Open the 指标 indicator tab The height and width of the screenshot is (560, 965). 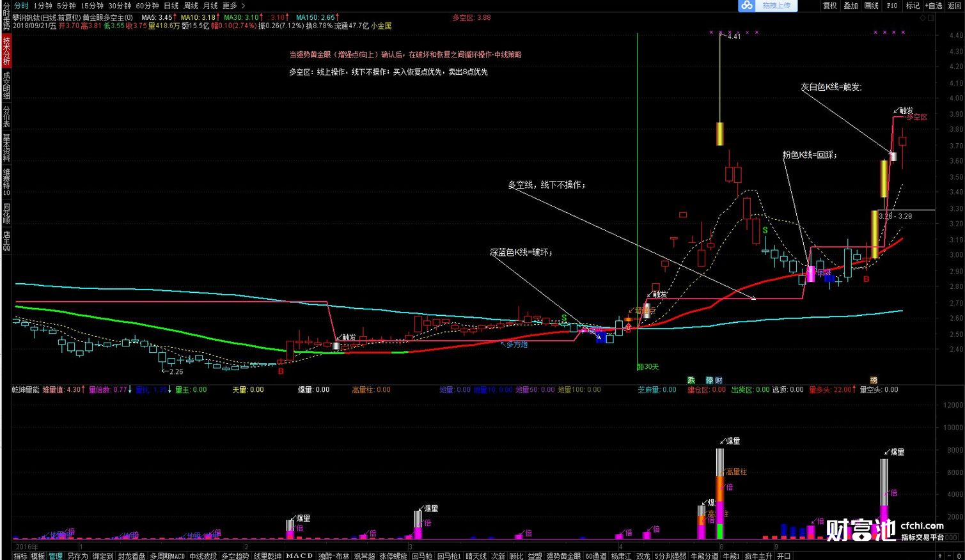coord(20,556)
